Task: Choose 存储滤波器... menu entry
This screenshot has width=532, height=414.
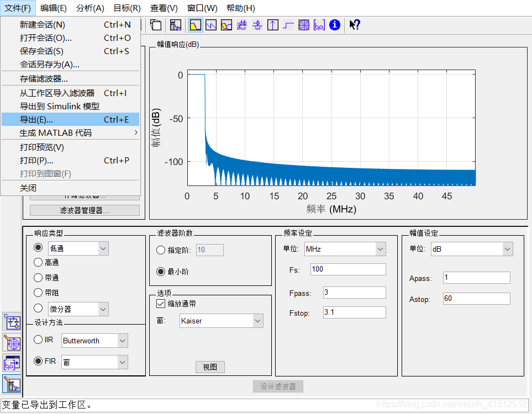Action: 71,78
